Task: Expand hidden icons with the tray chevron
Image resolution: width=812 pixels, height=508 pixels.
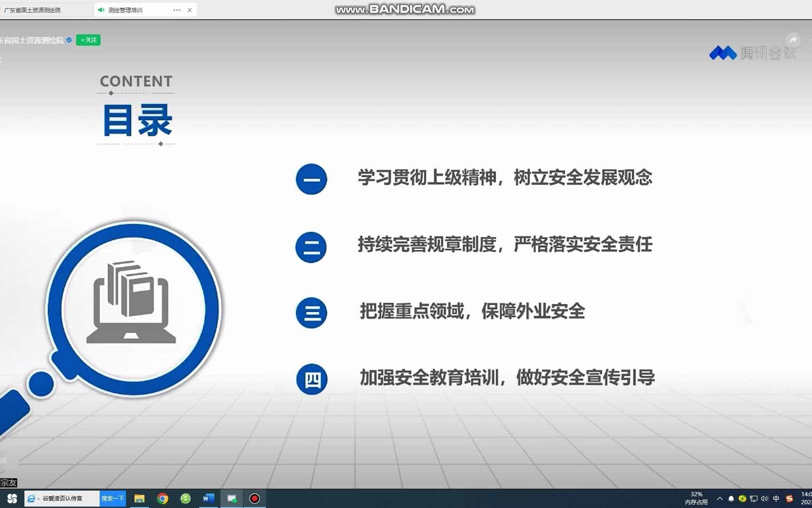Action: (719, 498)
